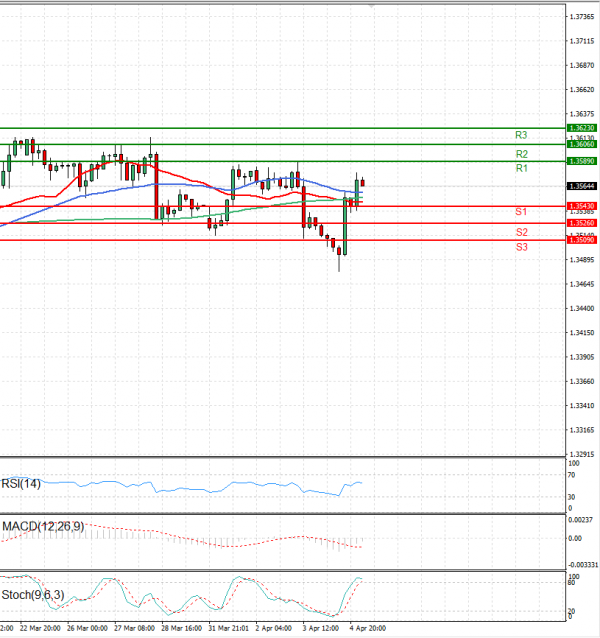The height and width of the screenshot is (638, 600).
Task: Click the MACD 0.00237 scale value
Action: pyautogui.click(x=580, y=520)
